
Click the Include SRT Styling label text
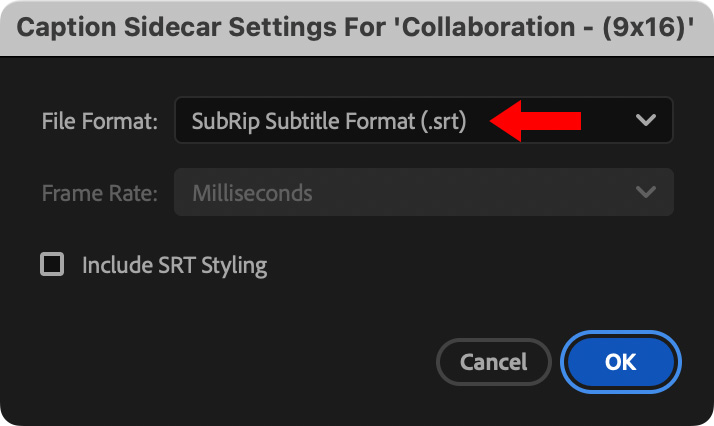tap(174, 265)
